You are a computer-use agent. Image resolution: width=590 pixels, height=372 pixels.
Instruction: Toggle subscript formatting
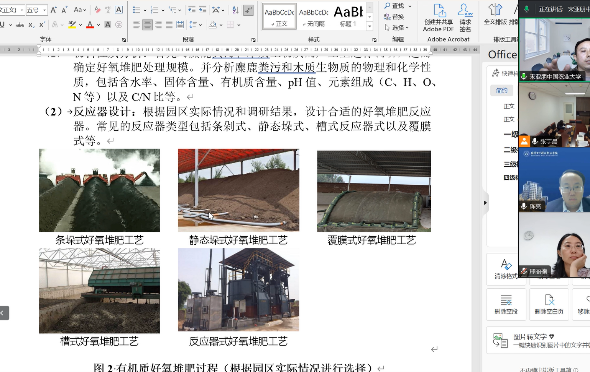click(31, 25)
